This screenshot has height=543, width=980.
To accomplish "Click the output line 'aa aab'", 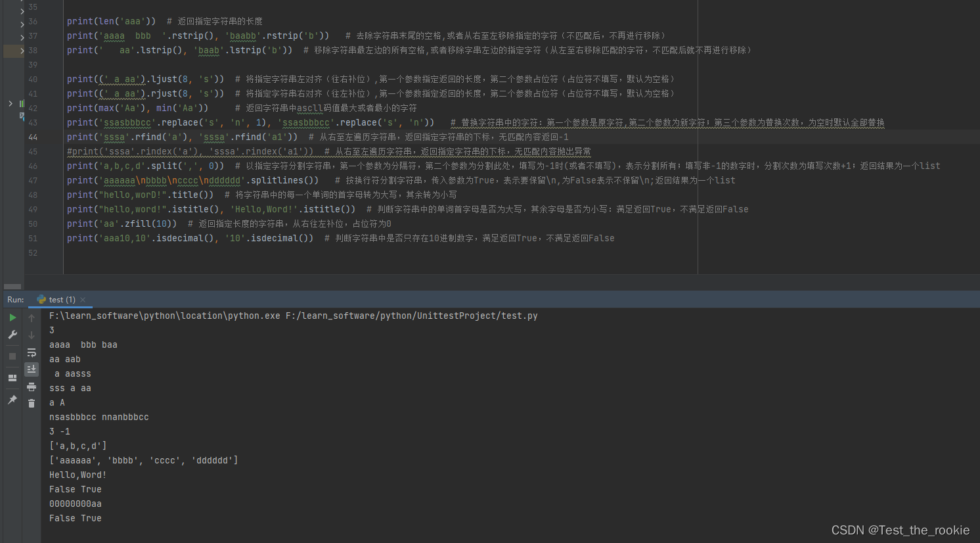I will [x=65, y=360].
